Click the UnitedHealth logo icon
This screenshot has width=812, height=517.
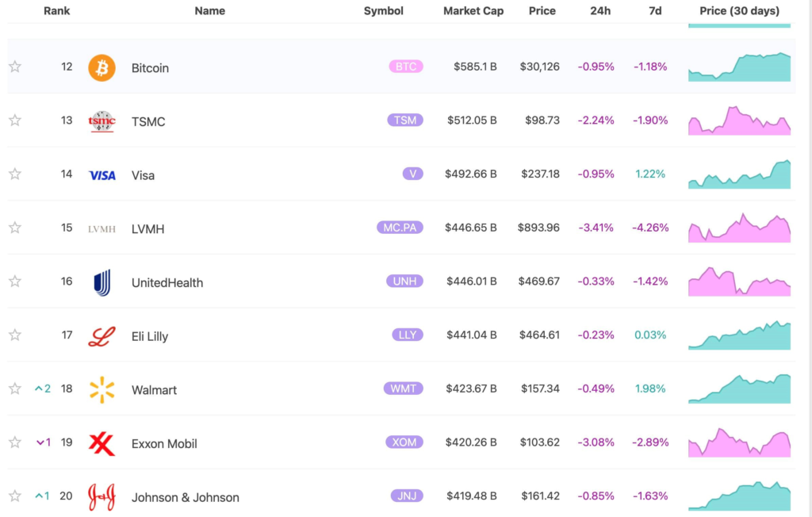(102, 283)
